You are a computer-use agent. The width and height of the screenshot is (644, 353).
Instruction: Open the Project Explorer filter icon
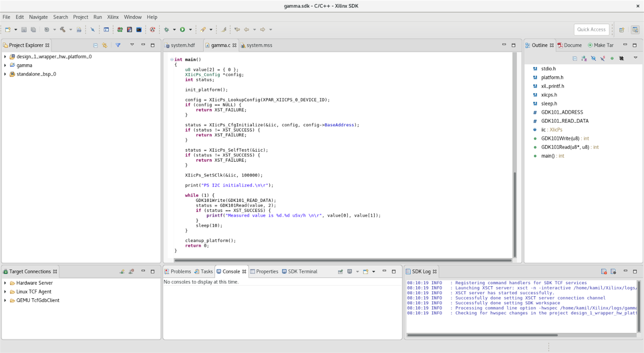(118, 45)
